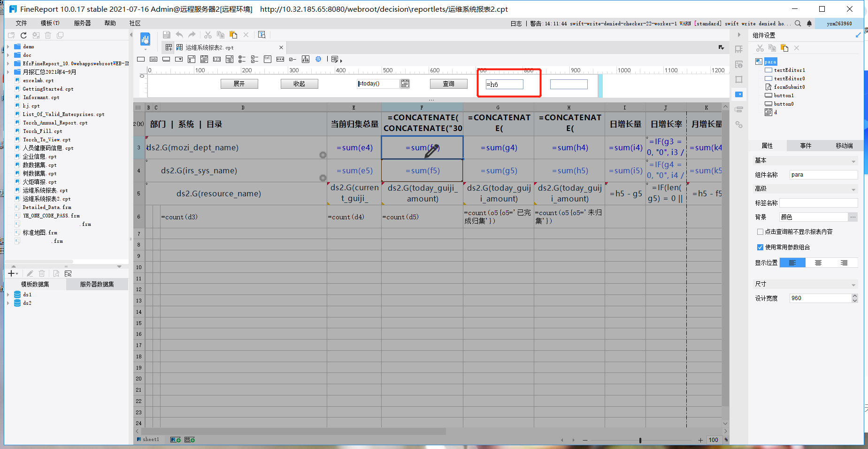Open the 服务器 menu
The image size is (868, 449).
click(82, 23)
